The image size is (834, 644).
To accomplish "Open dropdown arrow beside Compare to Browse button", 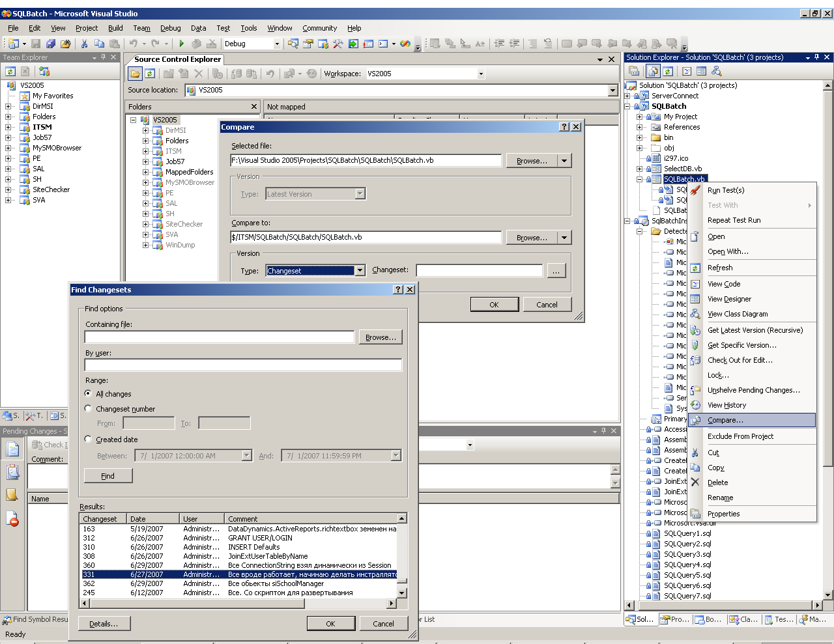I will click(564, 238).
